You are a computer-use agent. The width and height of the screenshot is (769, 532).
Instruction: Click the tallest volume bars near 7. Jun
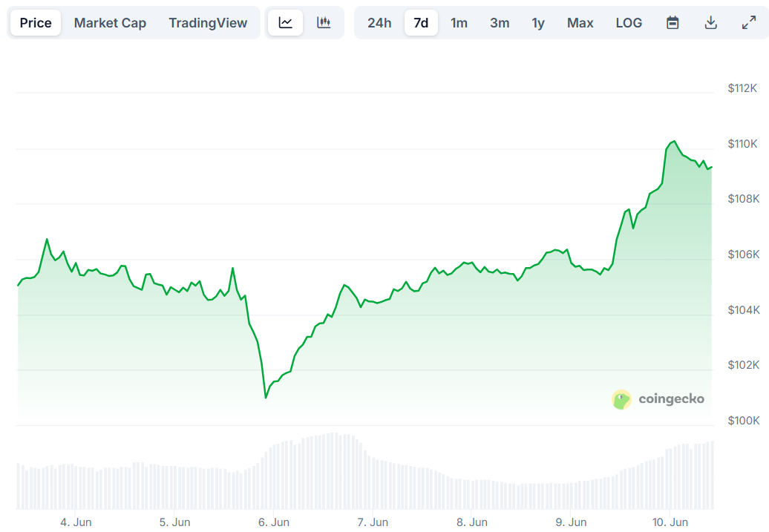coord(333,470)
